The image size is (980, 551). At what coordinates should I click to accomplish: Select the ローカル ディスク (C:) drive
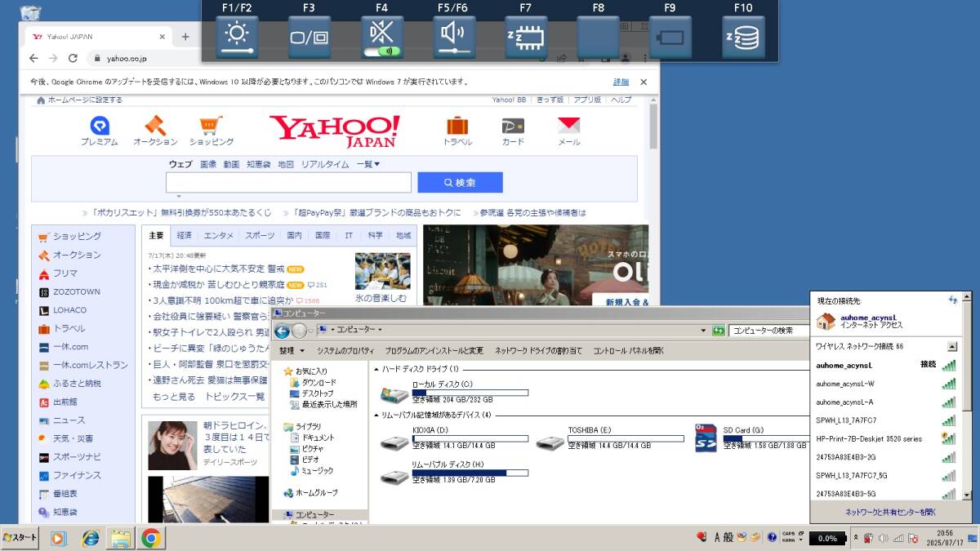[x=454, y=392]
